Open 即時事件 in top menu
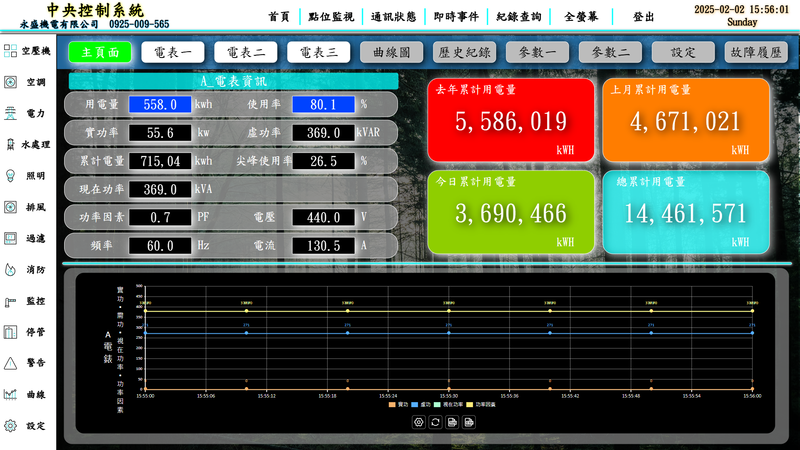This screenshot has height=450, width=800. [x=456, y=17]
